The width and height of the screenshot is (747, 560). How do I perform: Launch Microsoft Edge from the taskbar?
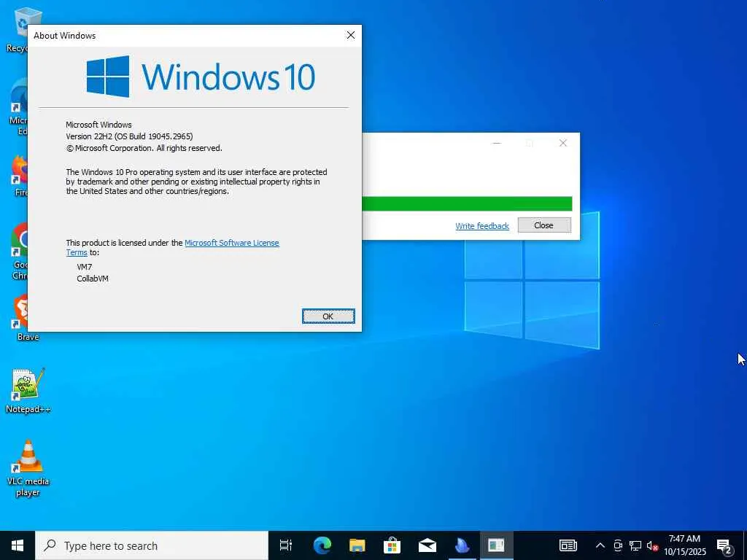click(x=322, y=545)
